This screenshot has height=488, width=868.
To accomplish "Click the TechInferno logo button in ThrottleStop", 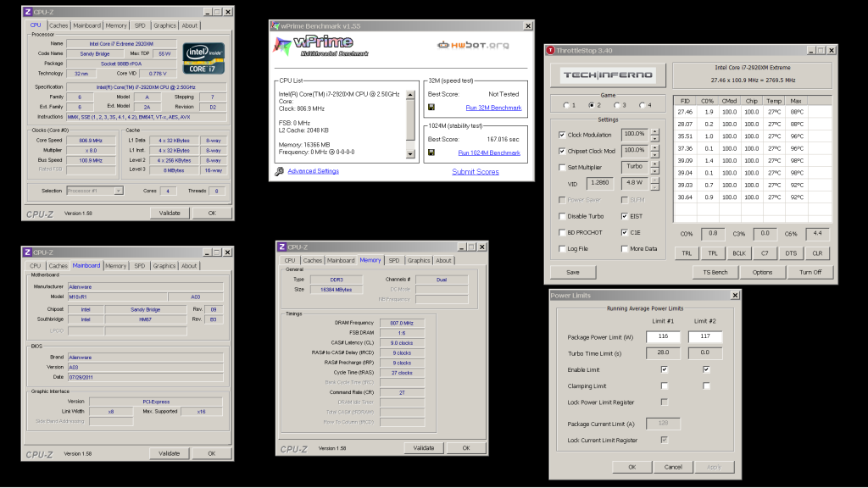I will coord(608,75).
